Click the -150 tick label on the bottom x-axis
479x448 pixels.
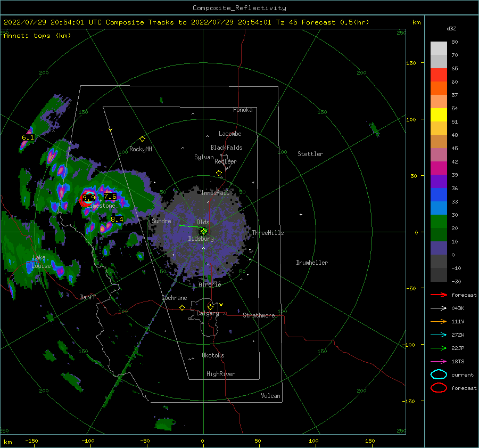point(31,441)
